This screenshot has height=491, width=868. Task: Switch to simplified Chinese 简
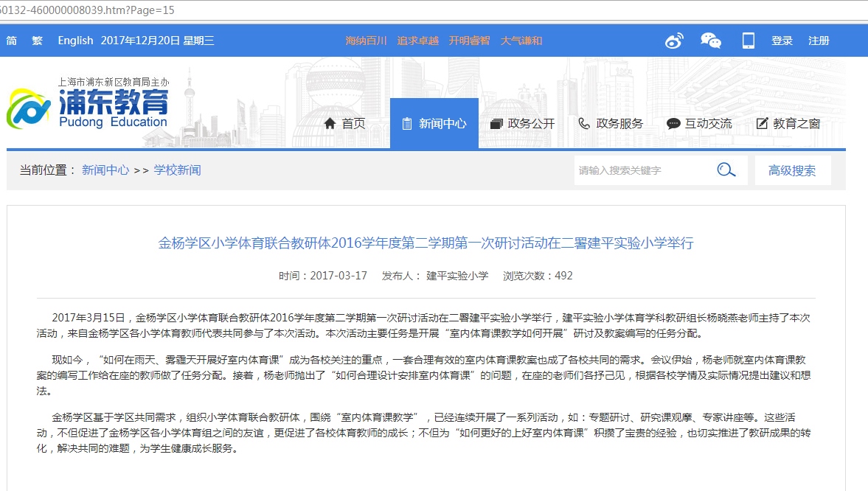[x=12, y=41]
